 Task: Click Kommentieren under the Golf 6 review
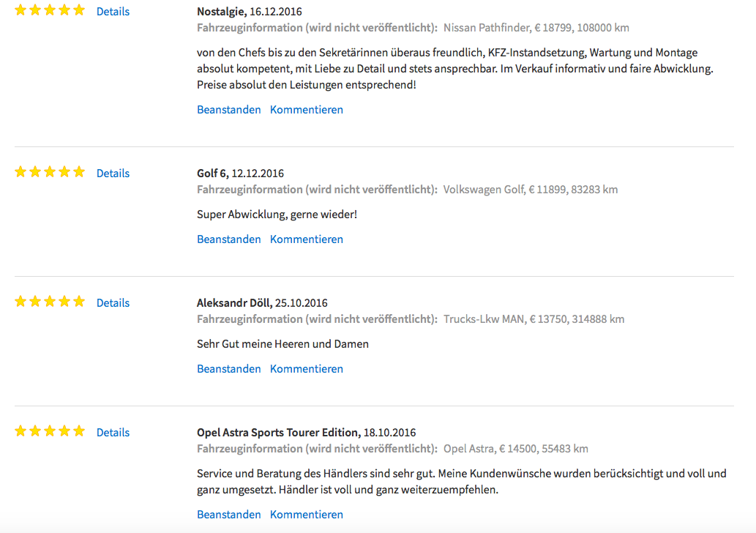point(307,239)
